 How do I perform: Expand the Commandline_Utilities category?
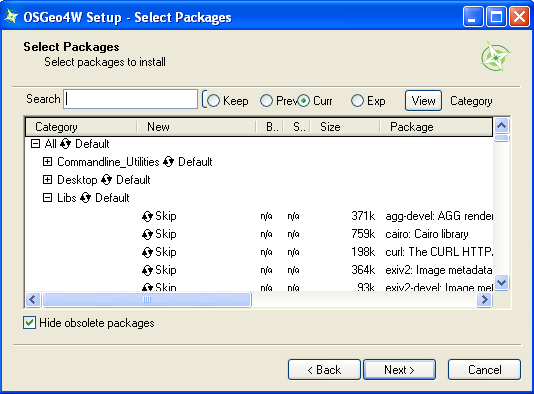pos(47,162)
